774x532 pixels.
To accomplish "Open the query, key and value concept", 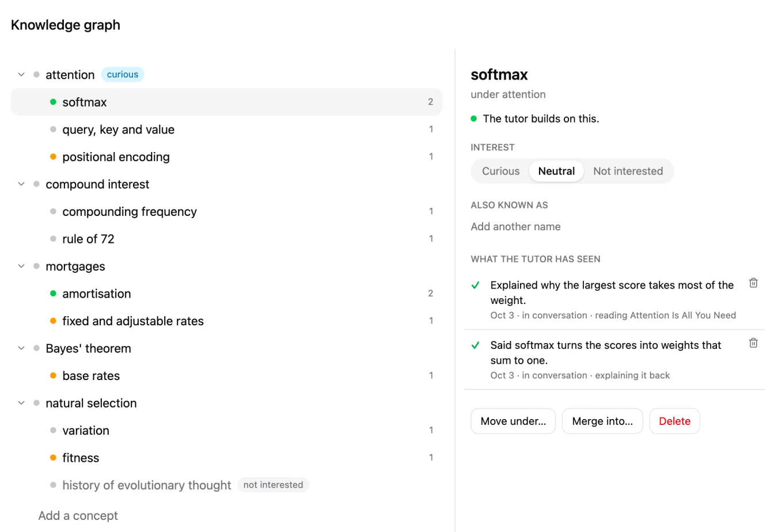I will click(x=226, y=130).
